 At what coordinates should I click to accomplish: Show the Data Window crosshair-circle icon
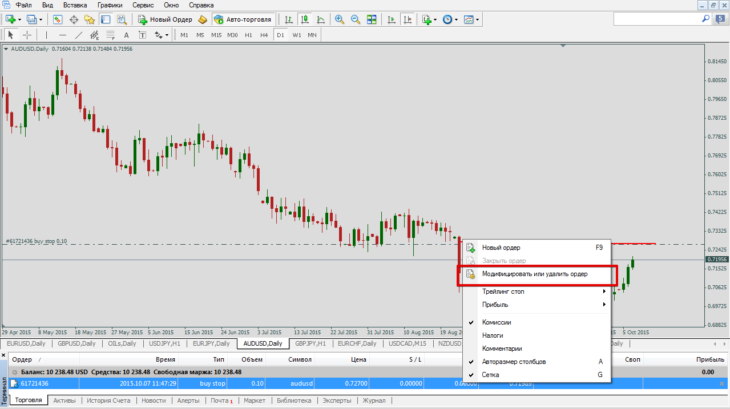tap(74, 20)
